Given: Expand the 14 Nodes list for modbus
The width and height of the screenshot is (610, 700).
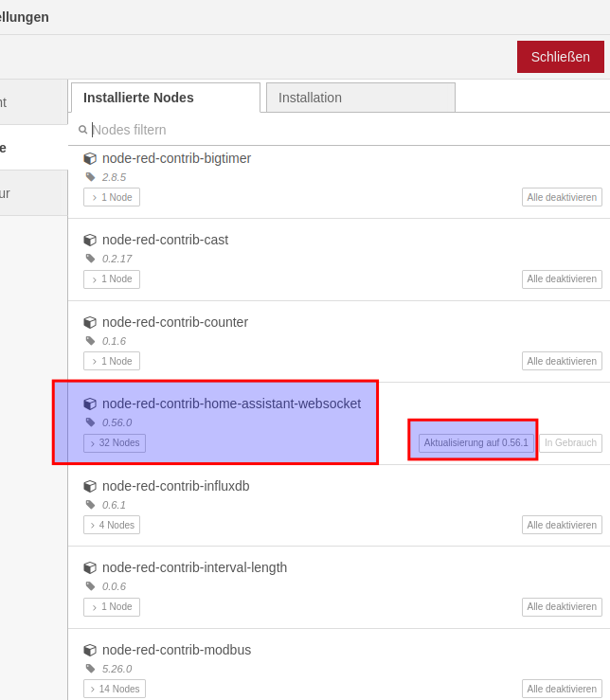Looking at the screenshot, I should pos(115,689).
